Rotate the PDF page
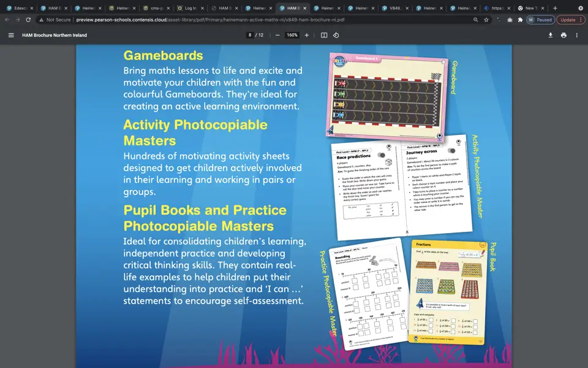 tap(336, 35)
